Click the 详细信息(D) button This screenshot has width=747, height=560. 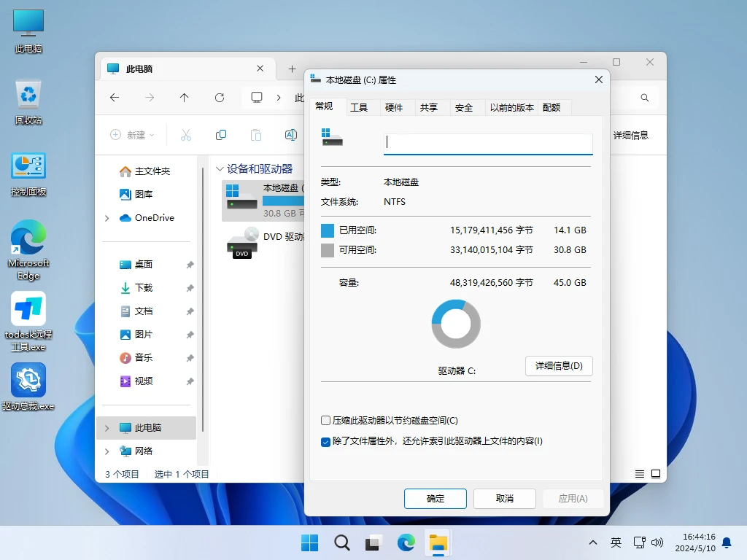pos(559,366)
